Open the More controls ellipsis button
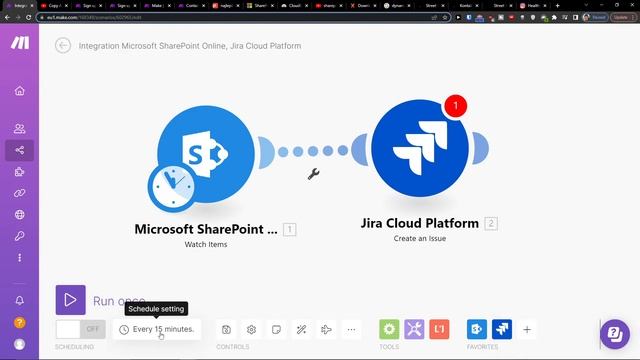The height and width of the screenshot is (360, 640). click(351, 329)
